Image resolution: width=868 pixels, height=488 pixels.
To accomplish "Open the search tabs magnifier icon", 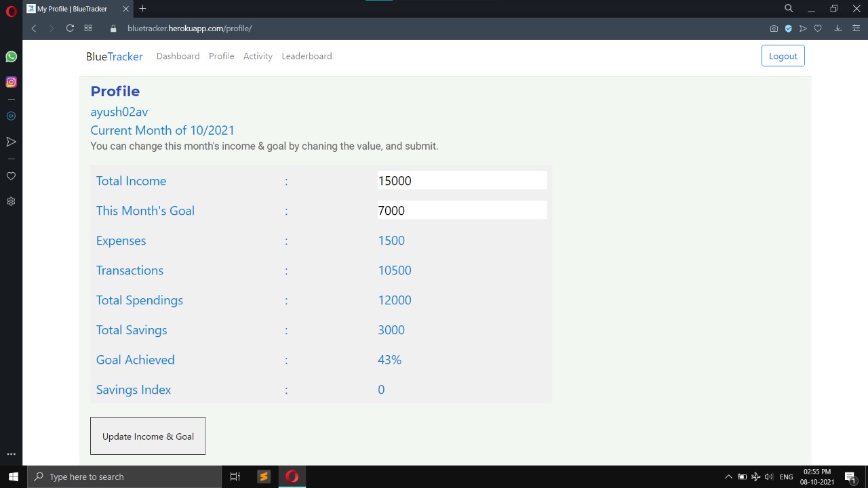I will (789, 9).
